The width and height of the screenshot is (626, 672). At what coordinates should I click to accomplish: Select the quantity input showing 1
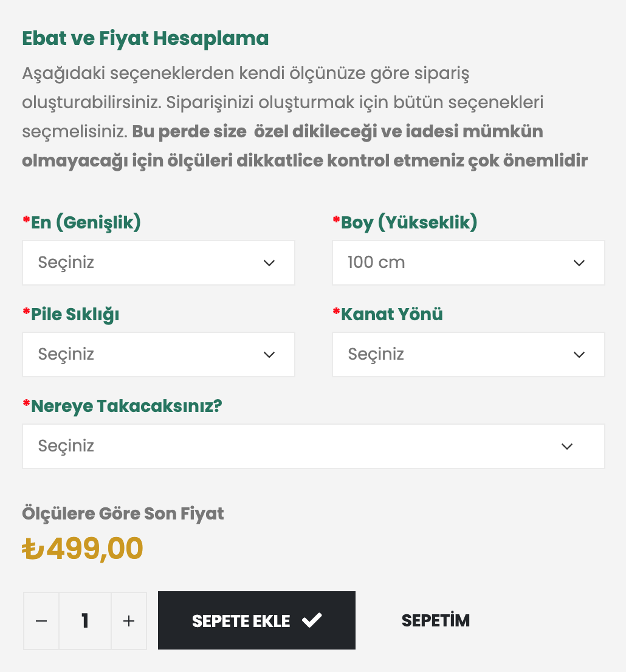point(85,620)
